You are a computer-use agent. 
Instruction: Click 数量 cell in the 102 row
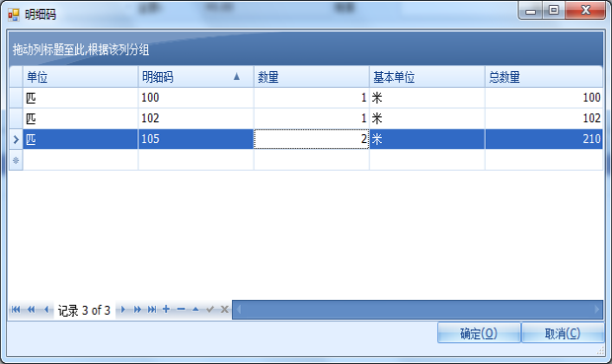click(312, 118)
